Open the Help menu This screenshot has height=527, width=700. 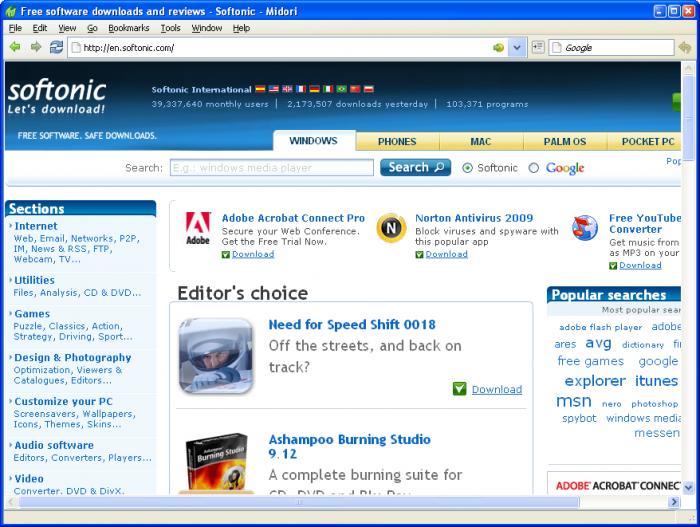(241, 28)
